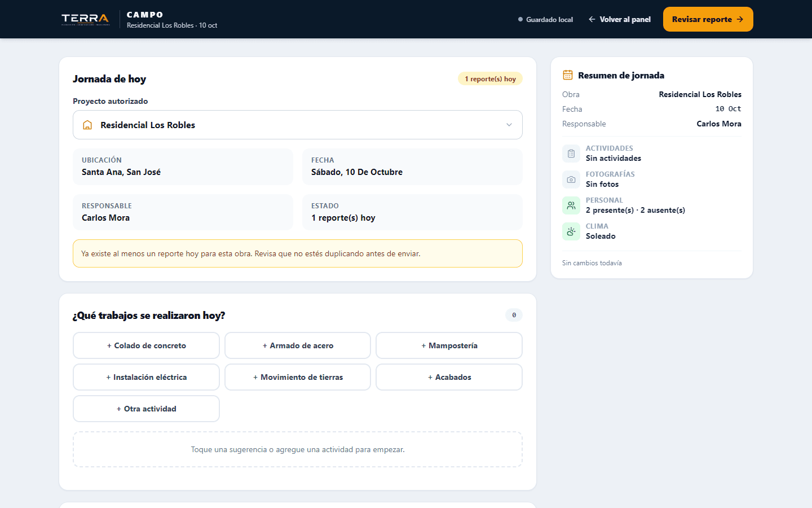Viewport: 812px width, 508px height.
Task: Click the calendar icon beside Resumen de jornada
Action: pos(568,75)
